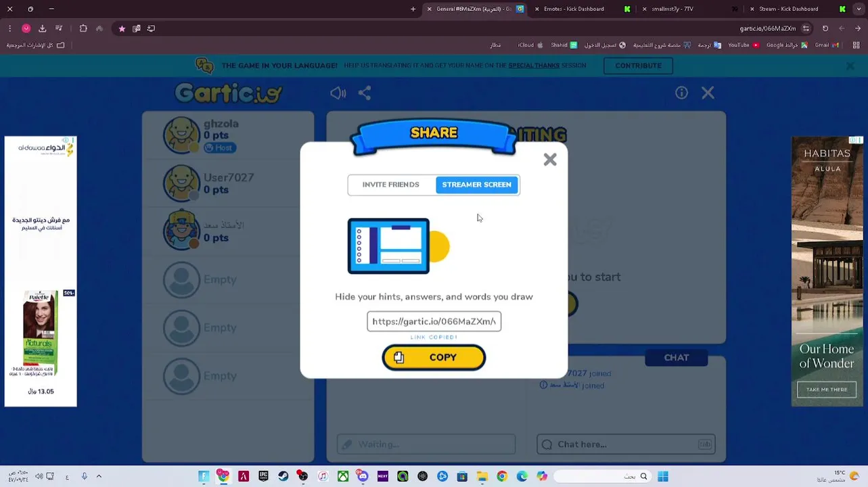Screen dimensions: 868x487
Task: Click the Chat here input box
Action: (626, 444)
